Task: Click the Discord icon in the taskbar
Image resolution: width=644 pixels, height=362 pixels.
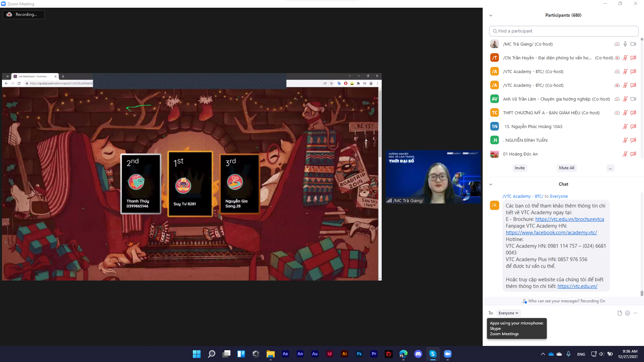Action: pos(418,354)
